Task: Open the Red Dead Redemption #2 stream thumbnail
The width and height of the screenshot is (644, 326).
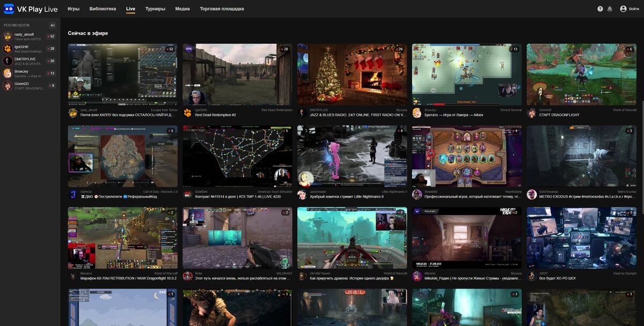Action: pos(237,75)
